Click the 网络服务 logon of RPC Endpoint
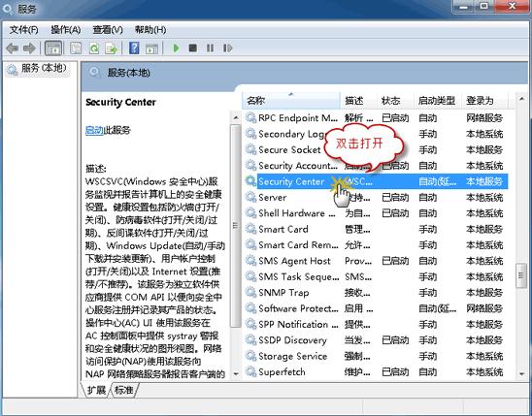Screen dimensions: 532x416 click(x=484, y=118)
